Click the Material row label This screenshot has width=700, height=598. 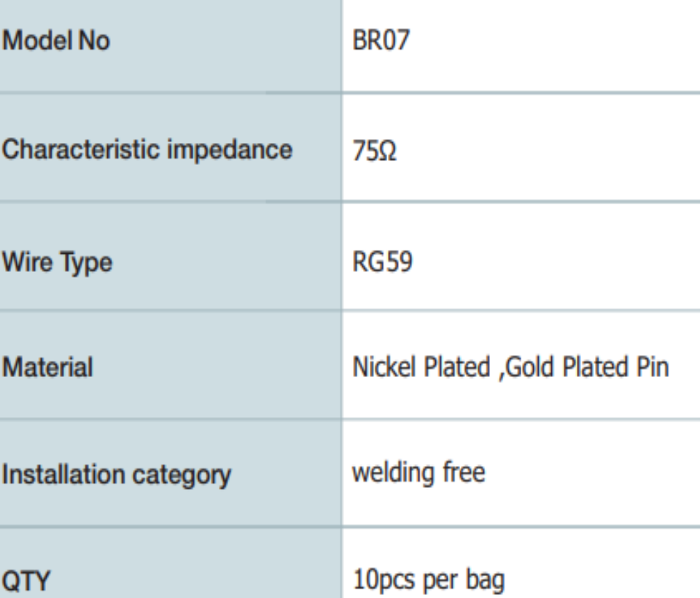tap(47, 367)
